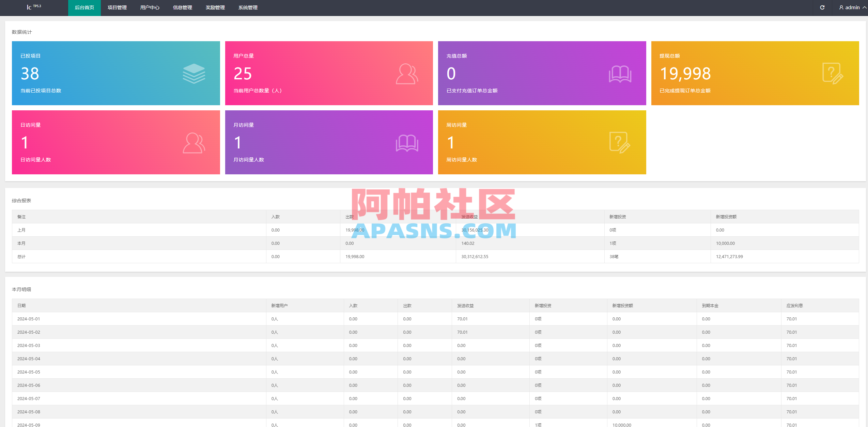Screen dimensions: 868x427
Task: Click the person icon on the 用户总量 card
Action: pyautogui.click(x=406, y=73)
